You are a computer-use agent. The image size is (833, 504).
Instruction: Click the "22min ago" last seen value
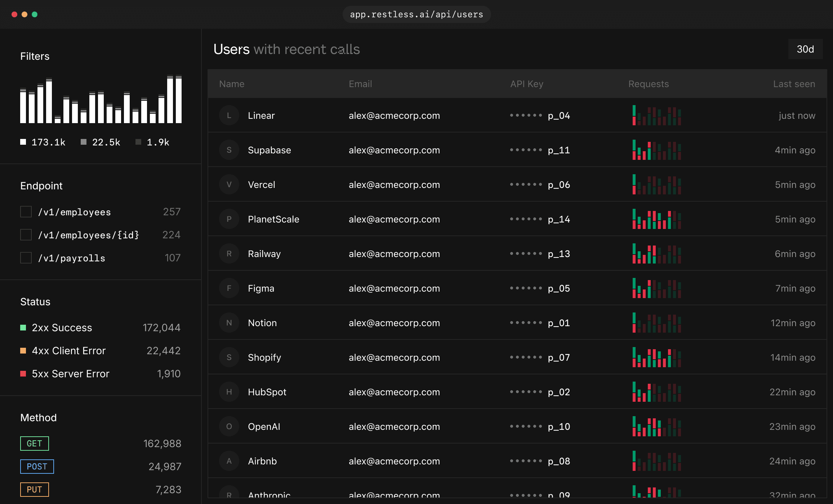(x=792, y=392)
